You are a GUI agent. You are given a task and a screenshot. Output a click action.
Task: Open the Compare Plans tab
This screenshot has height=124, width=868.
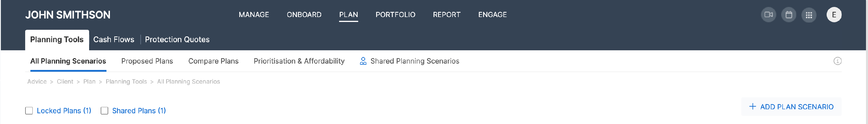(x=213, y=61)
